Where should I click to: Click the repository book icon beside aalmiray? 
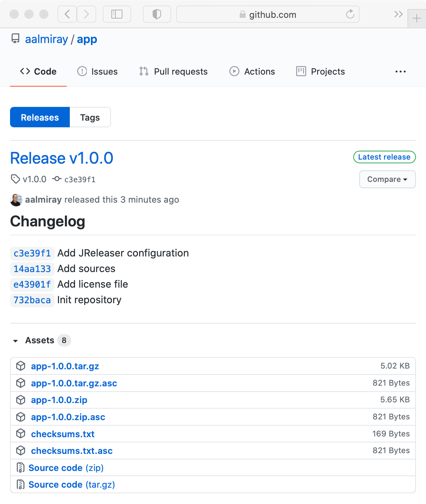[16, 39]
